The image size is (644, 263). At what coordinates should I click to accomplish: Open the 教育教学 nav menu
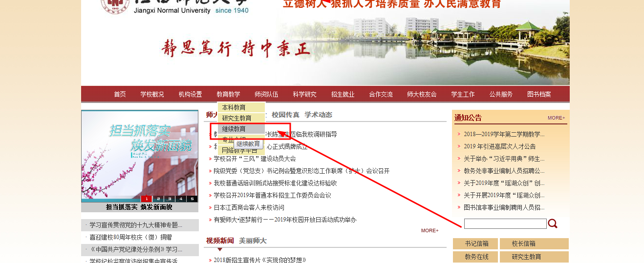229,94
